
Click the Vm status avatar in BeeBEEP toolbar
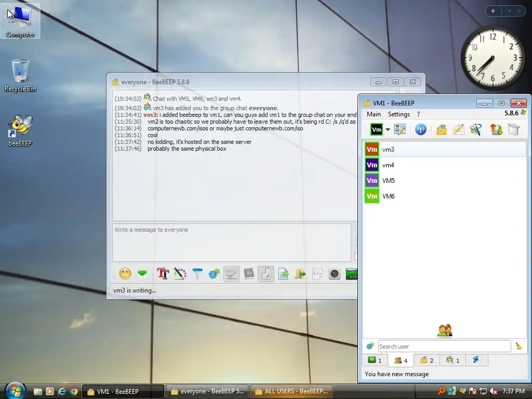(376, 129)
